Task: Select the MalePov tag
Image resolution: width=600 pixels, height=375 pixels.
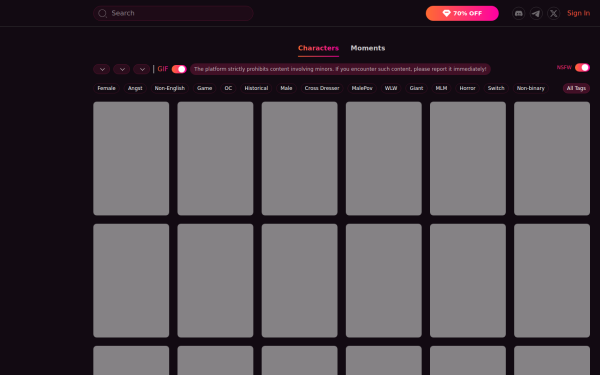Action: [x=362, y=88]
